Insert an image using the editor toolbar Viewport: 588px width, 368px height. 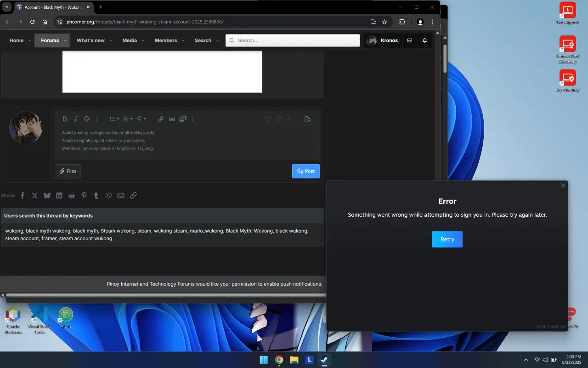point(172,119)
